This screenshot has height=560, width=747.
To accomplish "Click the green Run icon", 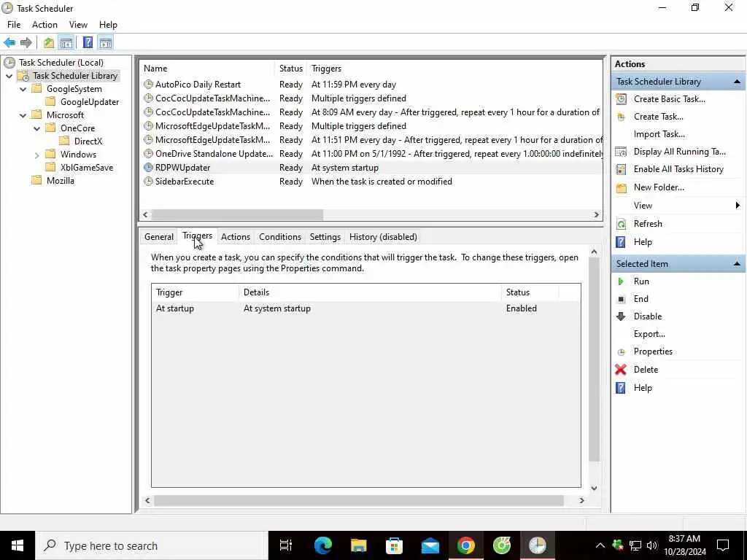I will 621,281.
